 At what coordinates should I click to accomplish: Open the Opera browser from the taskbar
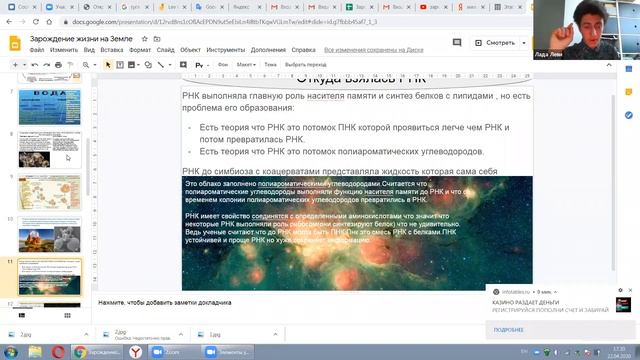[58, 352]
